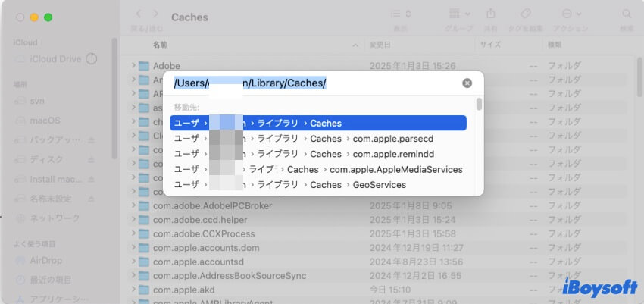Select the com.adobe.AdobeIPCBroker folder name
This screenshot has height=304, width=644.
213,205
